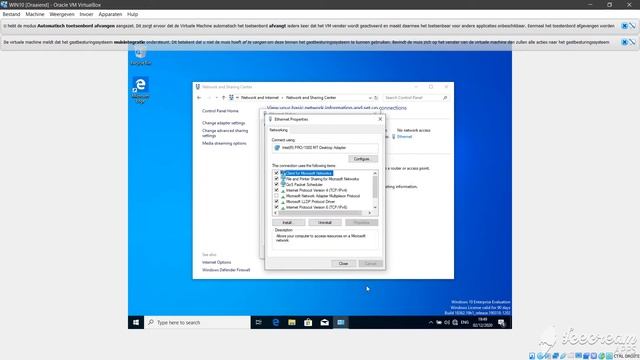Click Network and Internet breadcrumb

point(260,98)
